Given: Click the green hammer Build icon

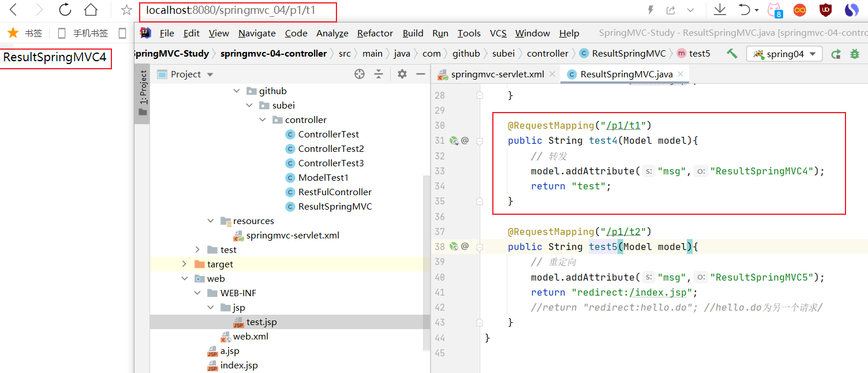Looking at the screenshot, I should click(732, 54).
